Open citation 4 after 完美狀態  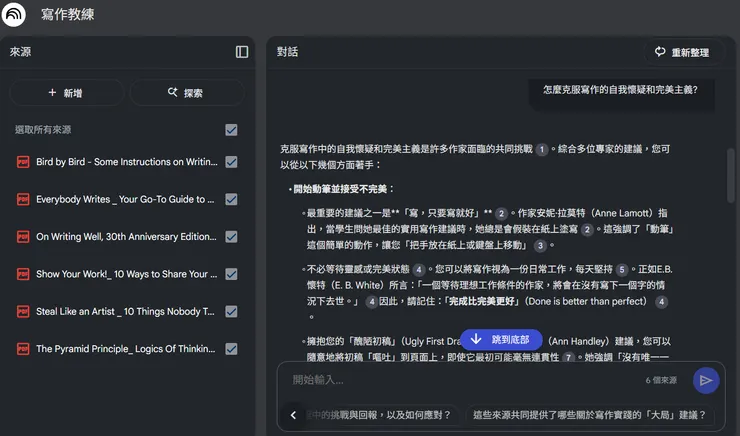coord(419,270)
